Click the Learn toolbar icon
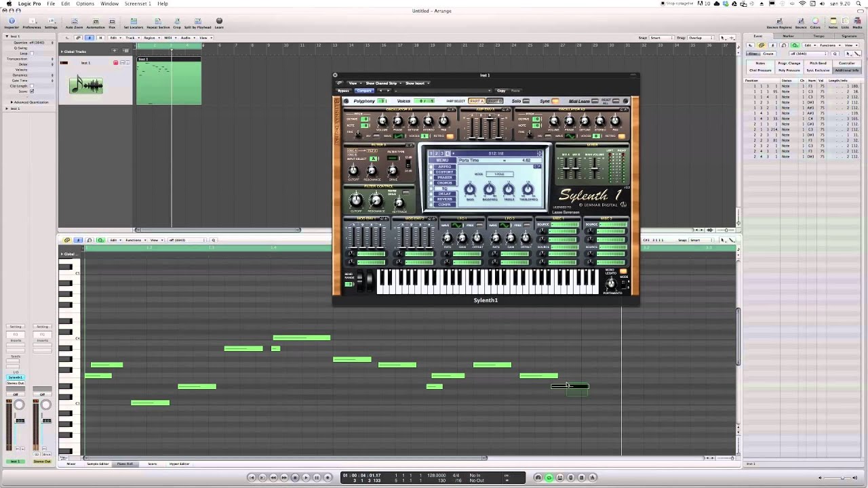Image resolution: width=868 pixels, height=488 pixels. (219, 23)
